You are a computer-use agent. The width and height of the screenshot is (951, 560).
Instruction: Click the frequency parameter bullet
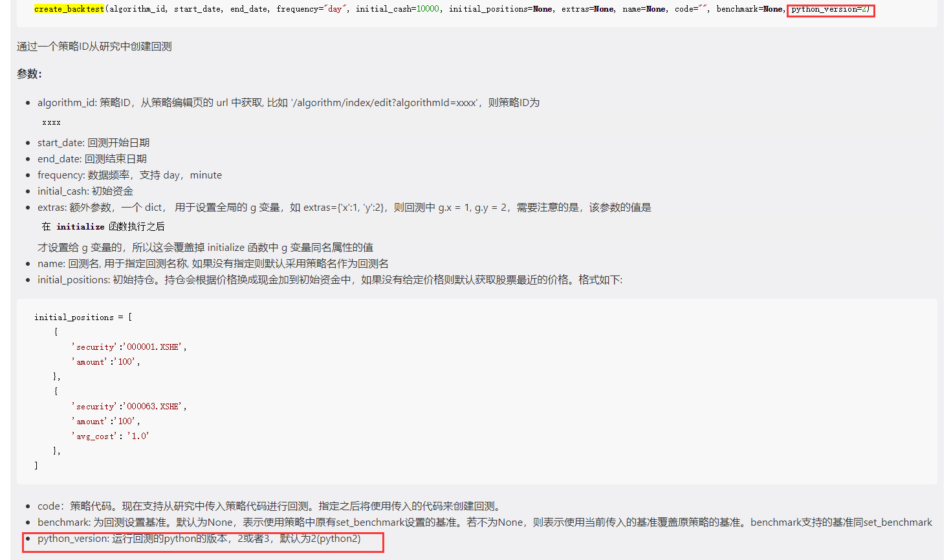pos(129,175)
